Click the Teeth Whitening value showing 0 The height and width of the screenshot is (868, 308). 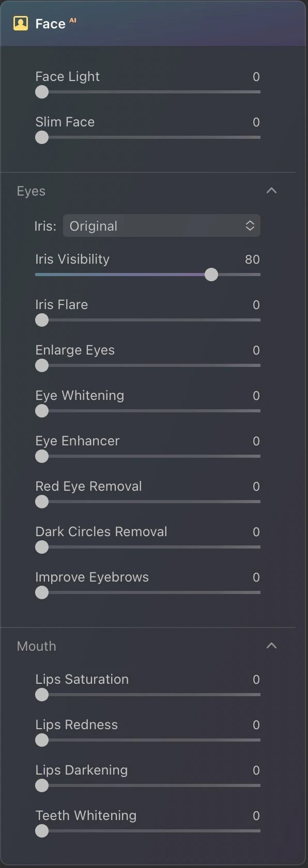(256, 815)
